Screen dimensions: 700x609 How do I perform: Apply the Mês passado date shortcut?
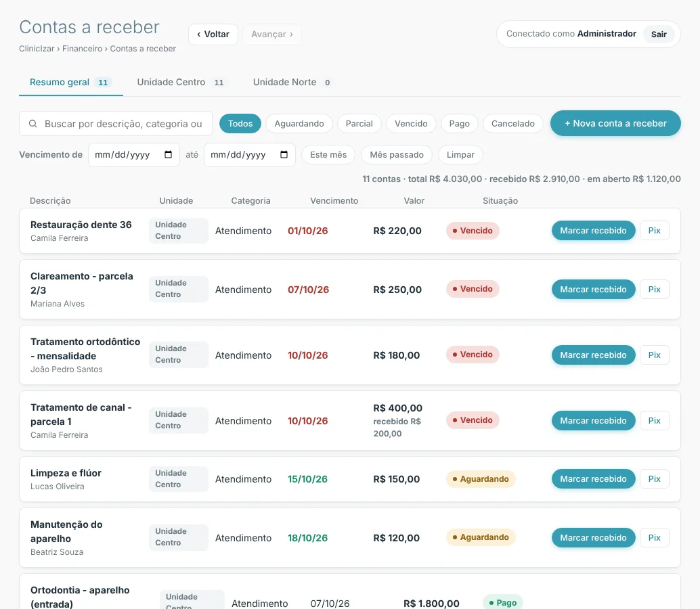[x=397, y=155]
